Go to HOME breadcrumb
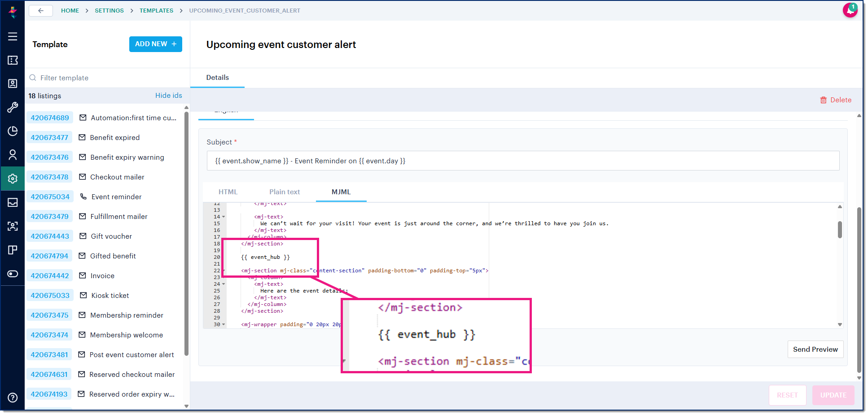 (x=70, y=10)
